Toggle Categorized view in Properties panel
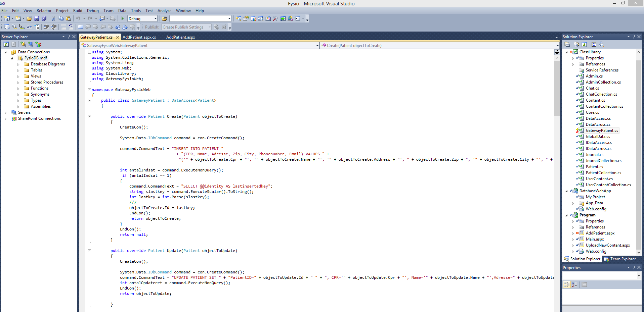The width and height of the screenshot is (644, 312). tap(567, 284)
